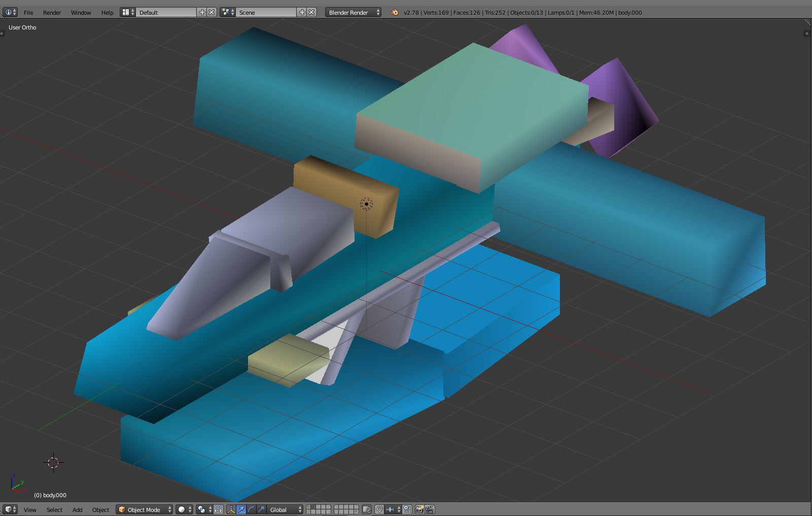Toggle visibility of layer 20
Image resolution: width=812 pixels, height=516 pixels.
pos(357,511)
